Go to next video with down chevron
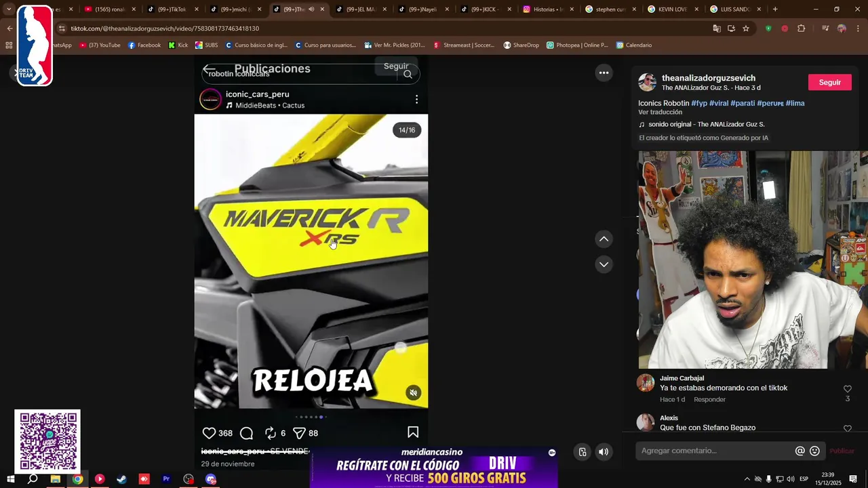This screenshot has width=868, height=488. coord(604,264)
